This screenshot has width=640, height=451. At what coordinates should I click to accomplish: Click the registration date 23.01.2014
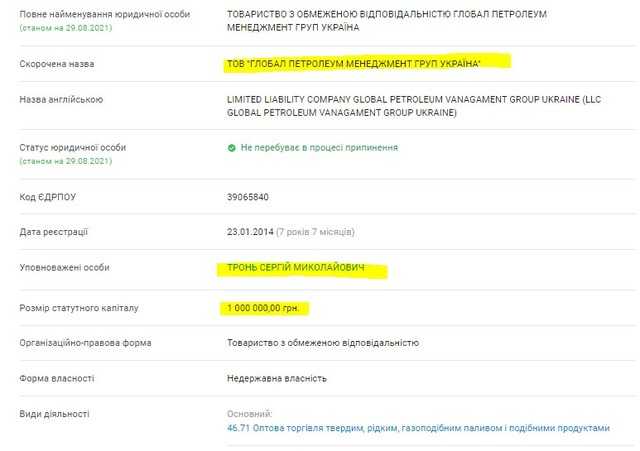tap(250, 232)
